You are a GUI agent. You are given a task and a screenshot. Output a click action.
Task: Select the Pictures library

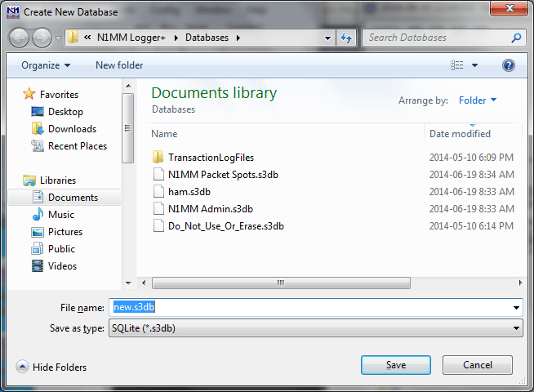(x=65, y=232)
